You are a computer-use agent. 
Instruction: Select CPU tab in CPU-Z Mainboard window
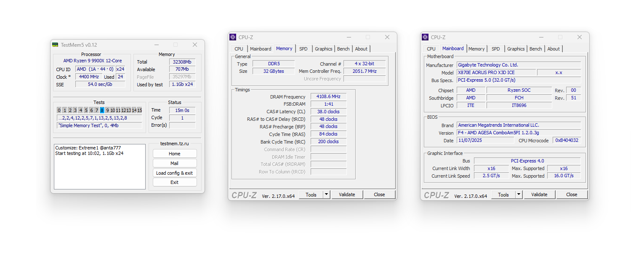tap(431, 49)
